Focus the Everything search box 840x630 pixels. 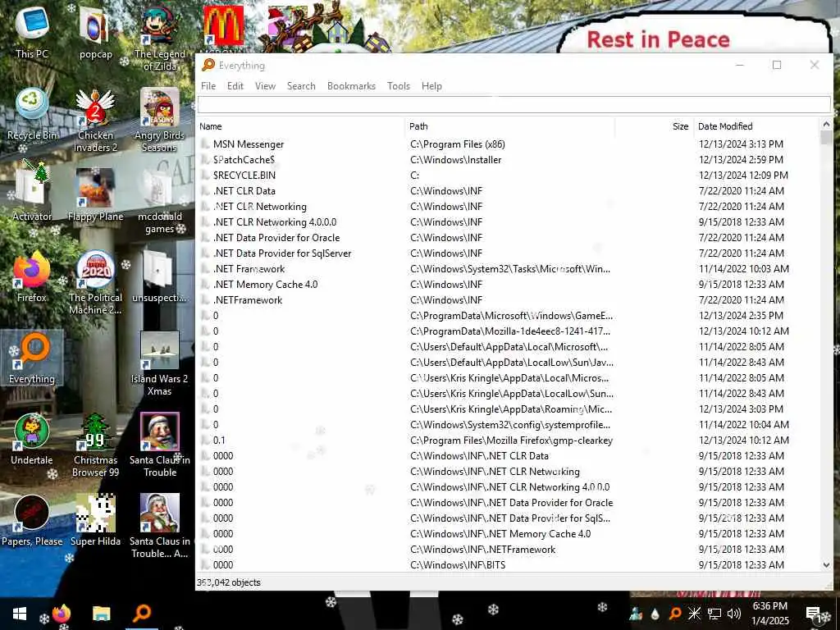(x=514, y=104)
